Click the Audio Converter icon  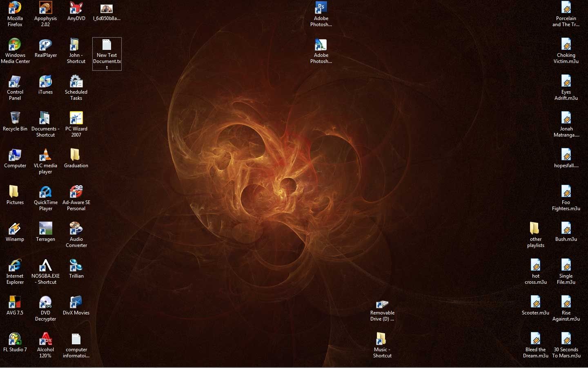coord(76,229)
